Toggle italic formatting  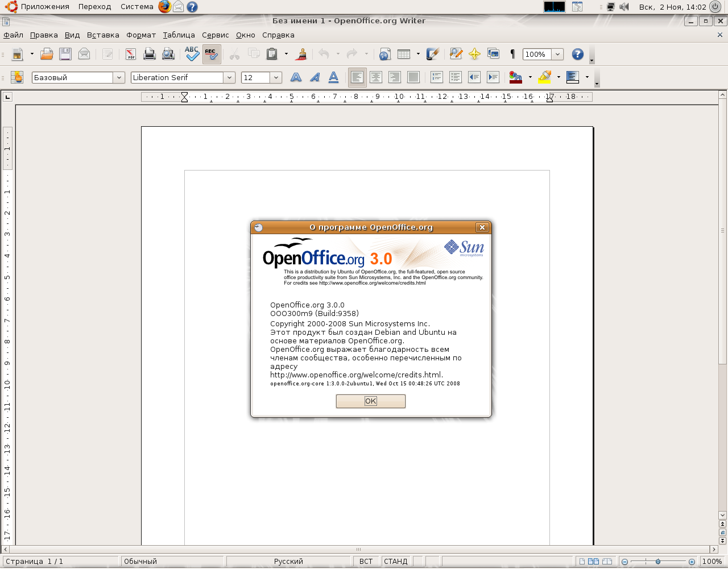pos(315,77)
